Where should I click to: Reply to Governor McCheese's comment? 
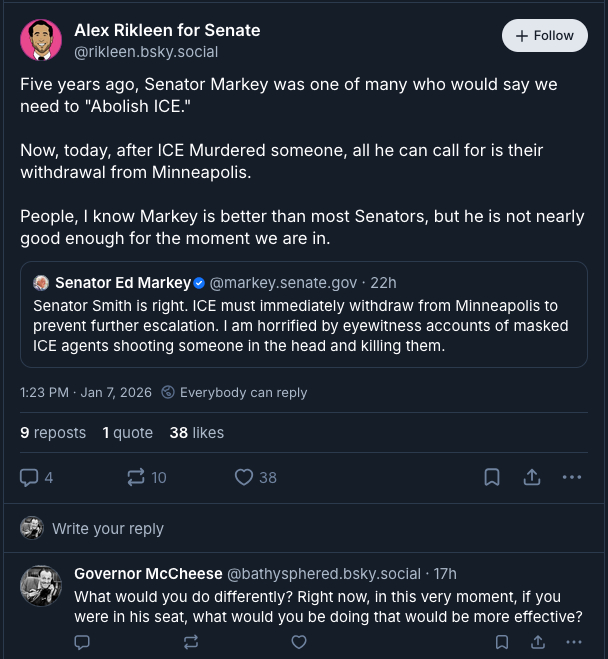(83, 642)
